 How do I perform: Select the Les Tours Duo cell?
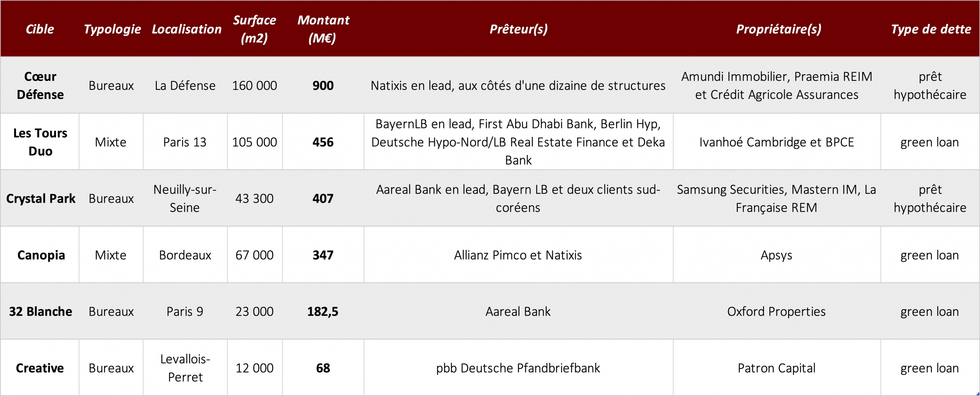tap(40, 142)
